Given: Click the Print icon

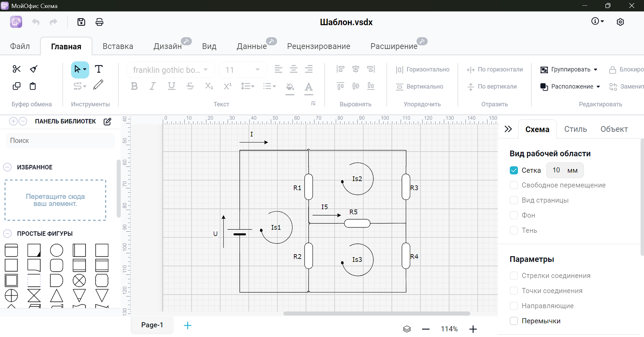Looking at the screenshot, I should [99, 22].
